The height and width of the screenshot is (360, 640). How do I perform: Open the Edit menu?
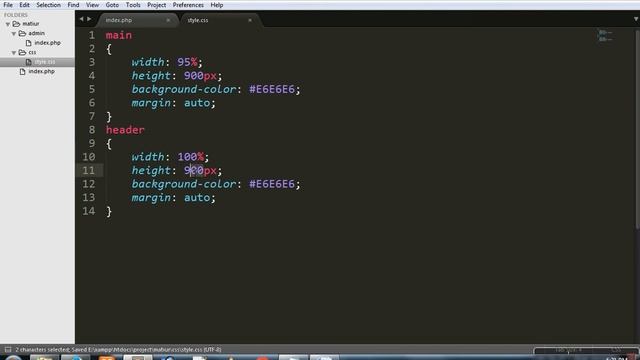point(24,5)
